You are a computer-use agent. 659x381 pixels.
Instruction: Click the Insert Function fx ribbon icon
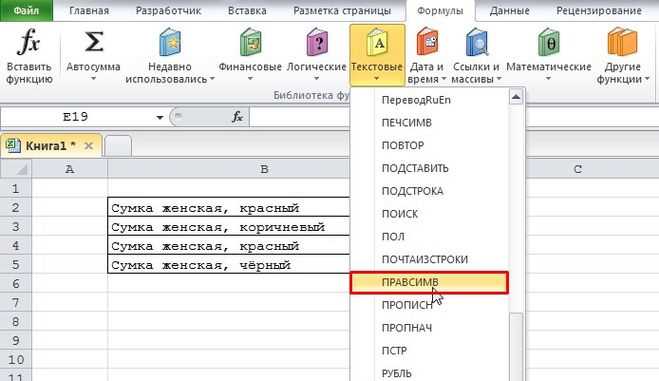pos(29,42)
